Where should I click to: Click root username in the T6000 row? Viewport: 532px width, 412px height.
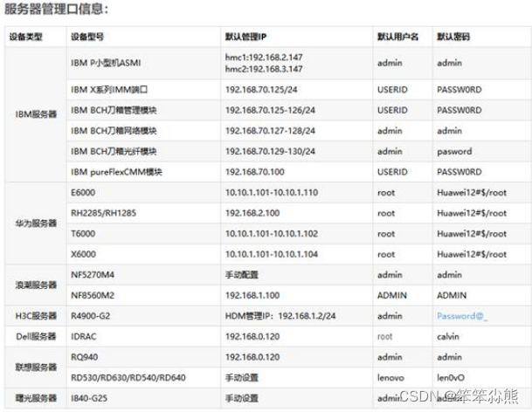pyautogui.click(x=386, y=234)
